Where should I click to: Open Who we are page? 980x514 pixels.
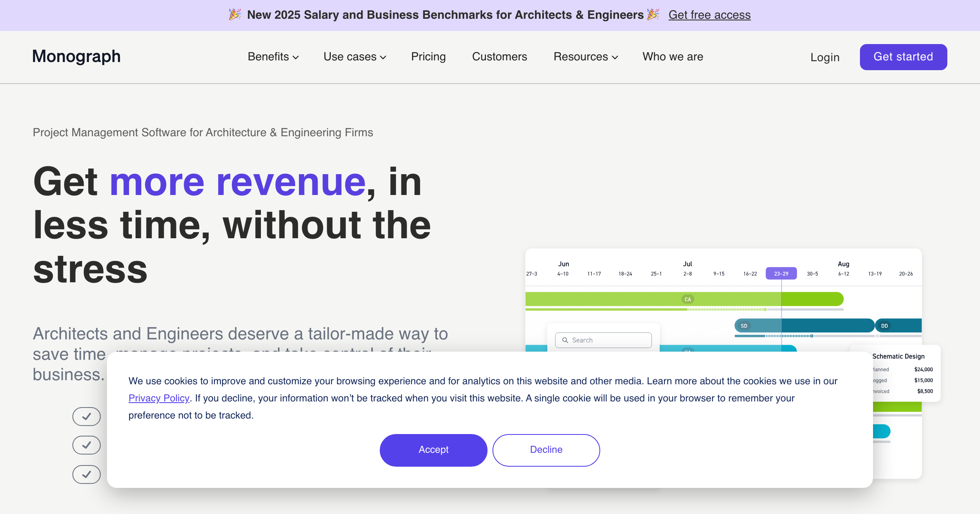[673, 57]
